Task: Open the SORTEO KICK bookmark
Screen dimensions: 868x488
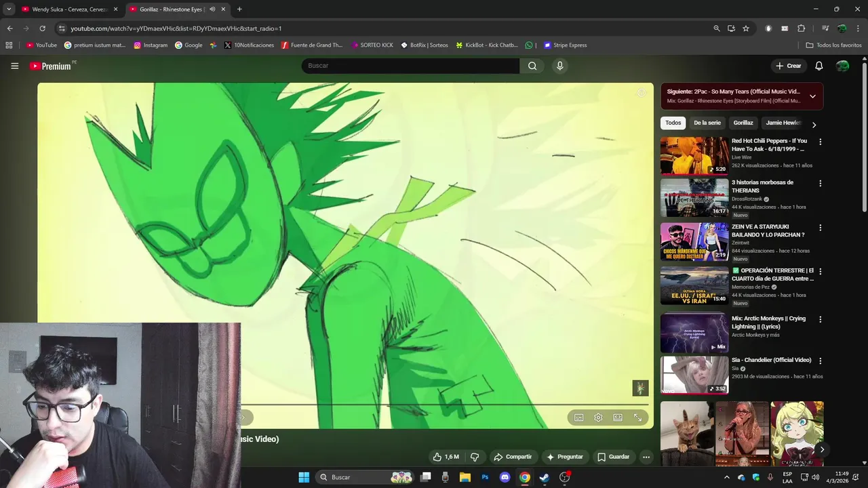Action: pyautogui.click(x=372, y=45)
